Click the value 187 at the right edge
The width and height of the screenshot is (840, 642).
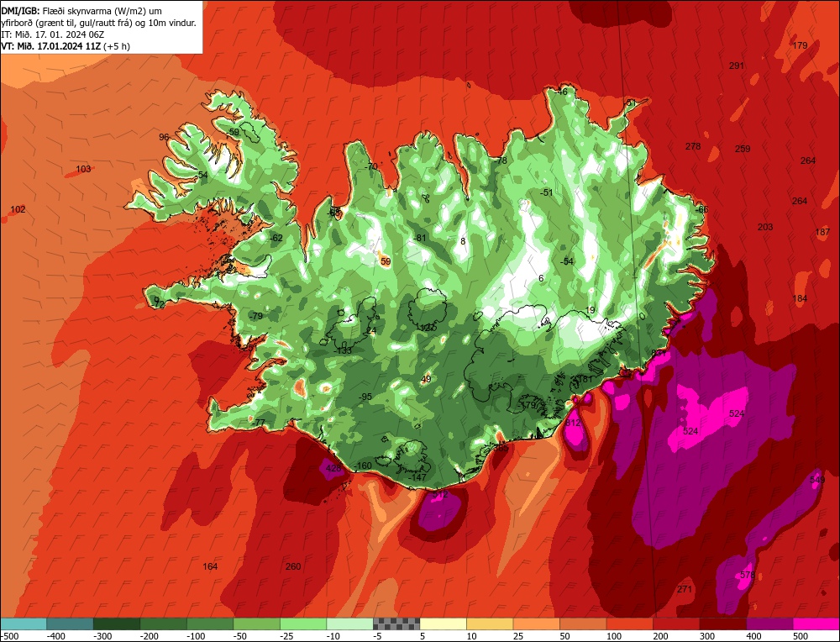[822, 232]
